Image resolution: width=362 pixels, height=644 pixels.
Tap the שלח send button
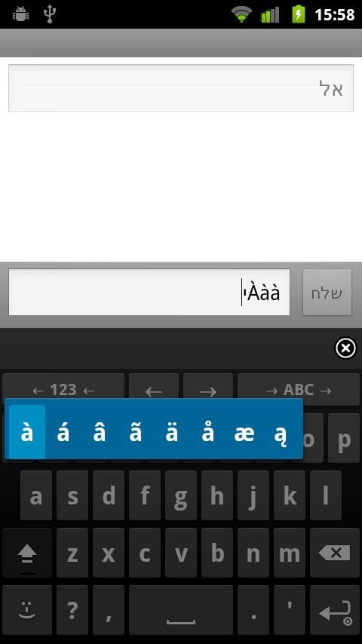pos(327,293)
